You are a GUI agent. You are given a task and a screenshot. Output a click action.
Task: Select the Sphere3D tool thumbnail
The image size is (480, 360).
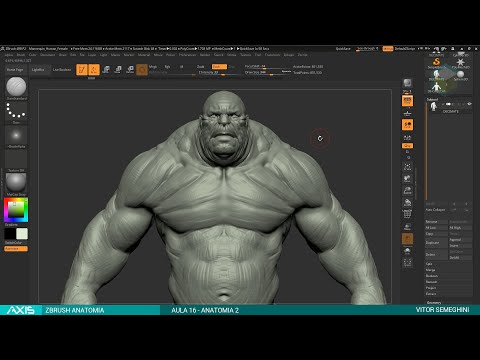[x=460, y=75]
